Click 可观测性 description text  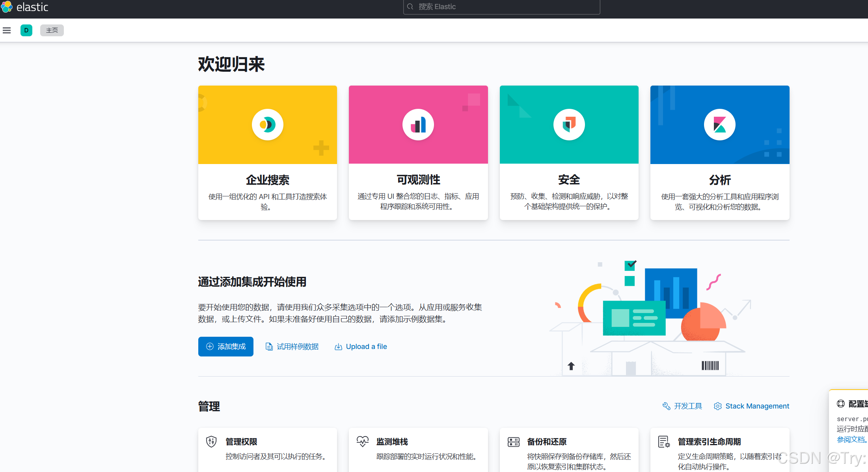(x=418, y=201)
